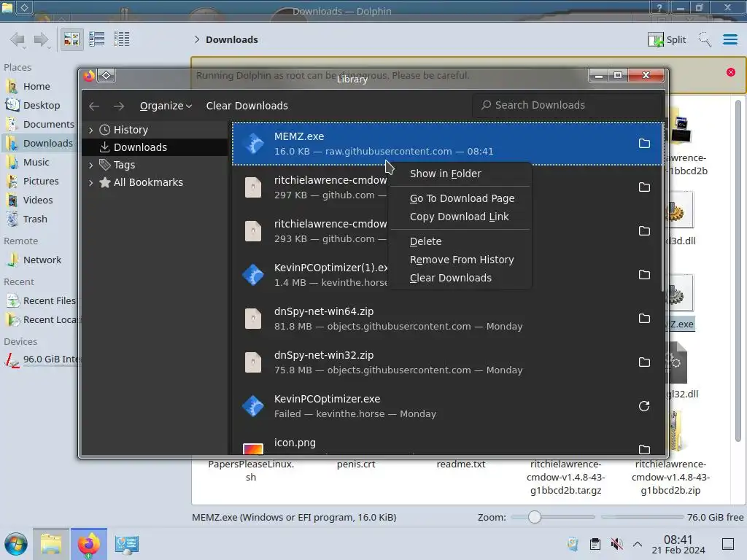747x560 pixels.
Task: Click Dolphin forward navigation arrow
Action: point(42,39)
